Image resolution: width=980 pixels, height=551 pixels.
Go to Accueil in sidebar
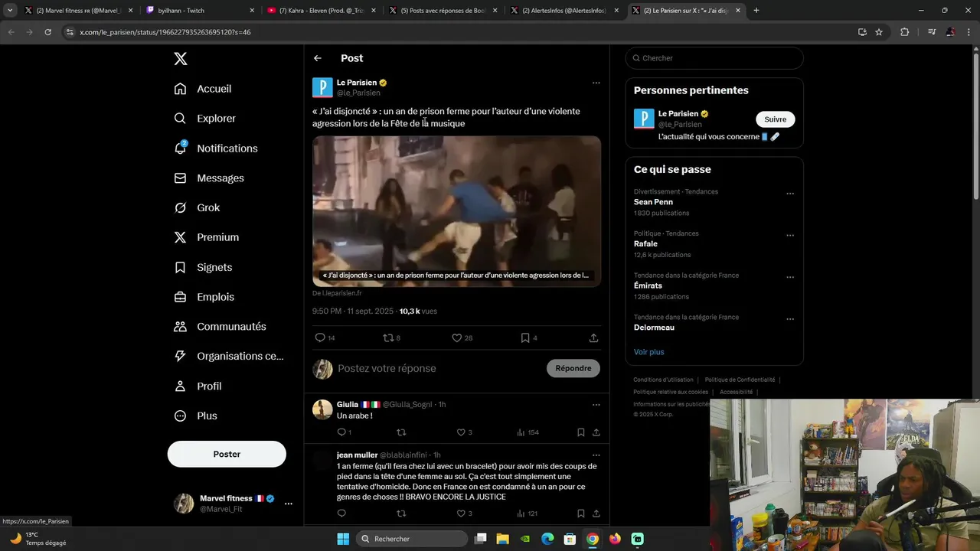[x=203, y=89]
